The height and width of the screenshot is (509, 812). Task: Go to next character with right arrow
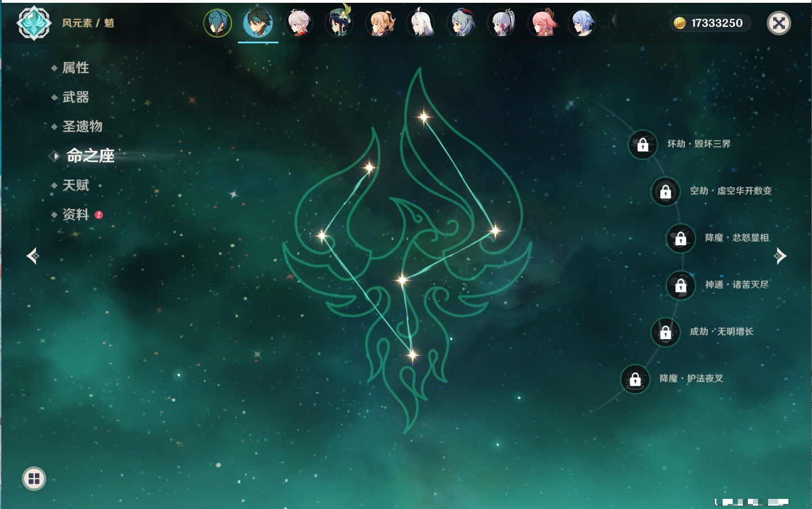pyautogui.click(x=780, y=256)
